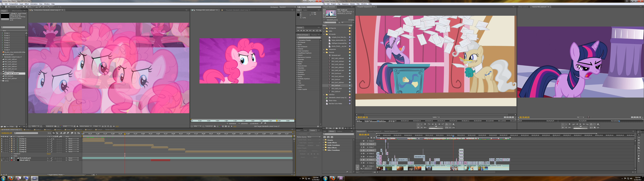Screen dimensions: 644x181
Task: Click the Draft 3D icon in AE timeline
Action: tap(57, 133)
